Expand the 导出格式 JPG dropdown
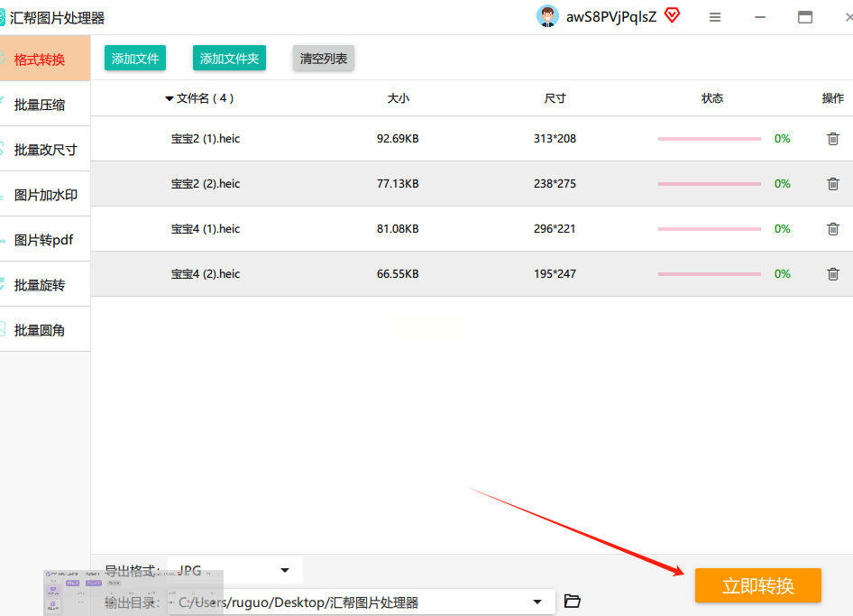The width and height of the screenshot is (853, 616). tap(285, 570)
